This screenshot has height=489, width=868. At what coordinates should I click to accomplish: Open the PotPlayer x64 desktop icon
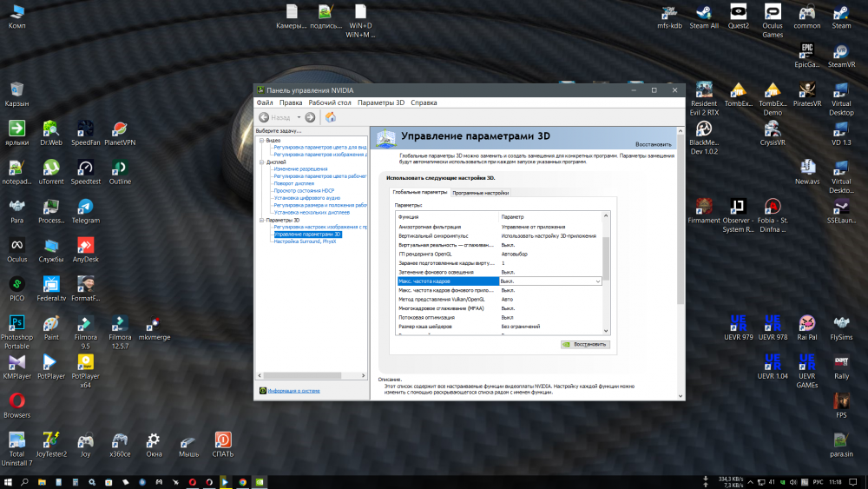pos(85,362)
